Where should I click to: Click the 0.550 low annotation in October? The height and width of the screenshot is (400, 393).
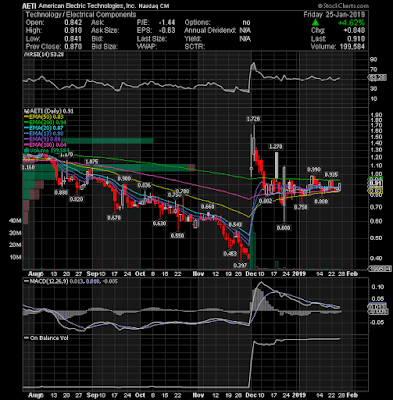pyautogui.click(x=177, y=236)
